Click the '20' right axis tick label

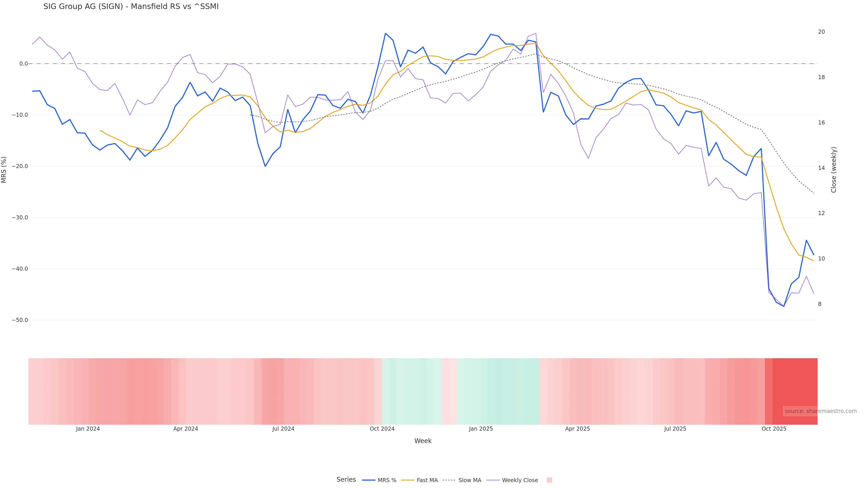pyautogui.click(x=821, y=32)
